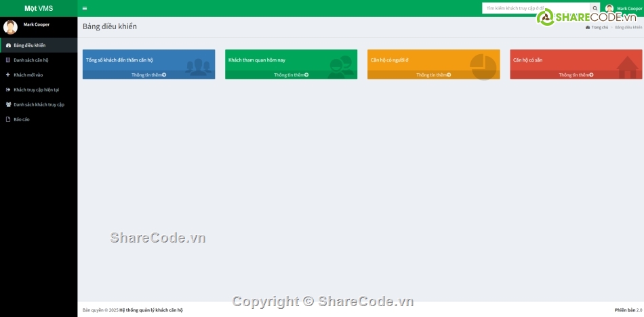Open Khách truy cập hiện tại menu item

point(39,89)
